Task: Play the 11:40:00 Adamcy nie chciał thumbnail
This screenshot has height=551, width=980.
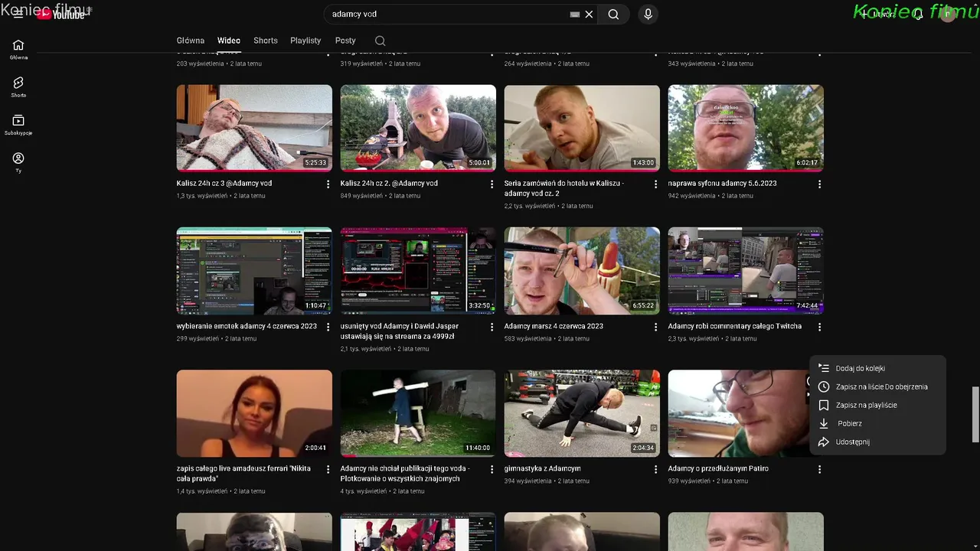Action: tap(418, 413)
